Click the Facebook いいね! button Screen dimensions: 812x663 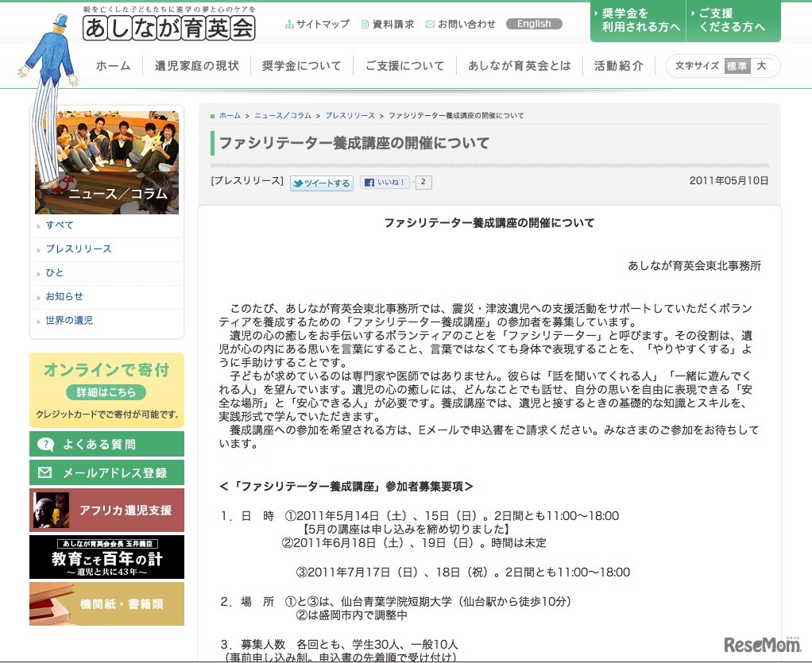point(385,183)
